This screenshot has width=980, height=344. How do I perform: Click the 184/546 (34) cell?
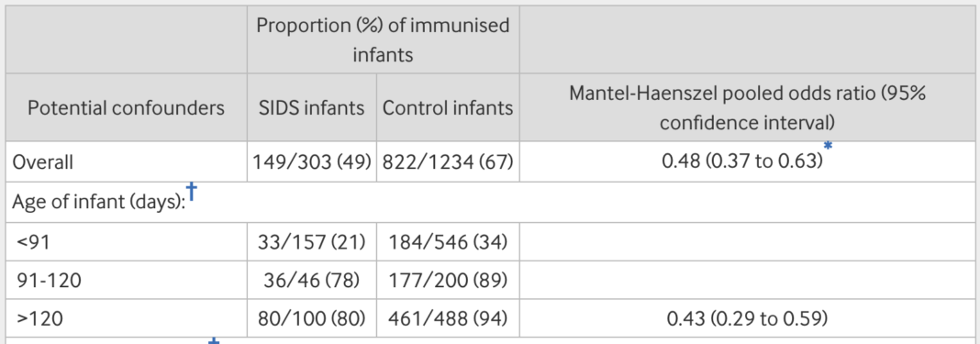click(448, 242)
